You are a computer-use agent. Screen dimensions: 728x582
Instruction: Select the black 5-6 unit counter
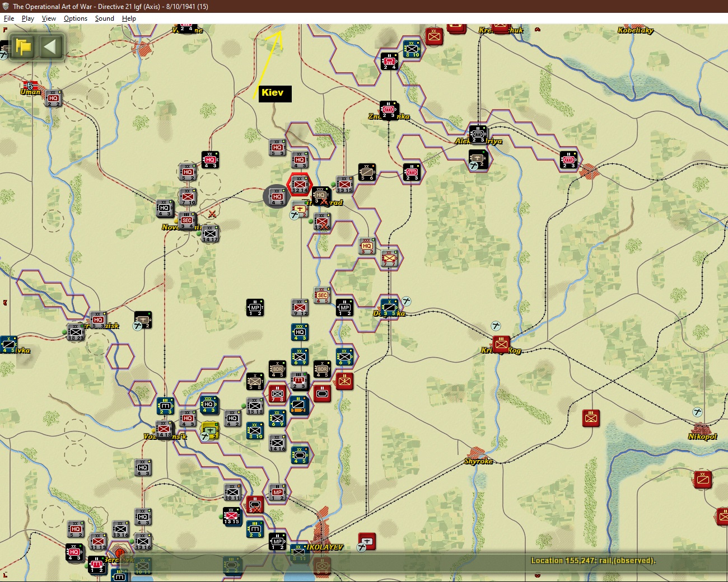pos(367,172)
